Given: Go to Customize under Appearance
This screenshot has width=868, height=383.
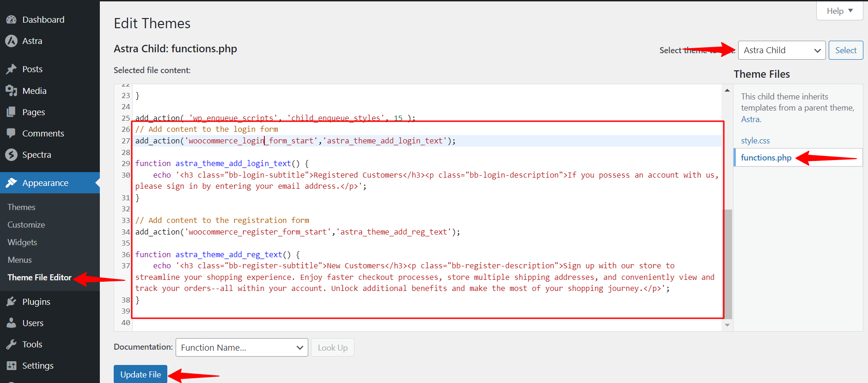Looking at the screenshot, I should coord(26,225).
